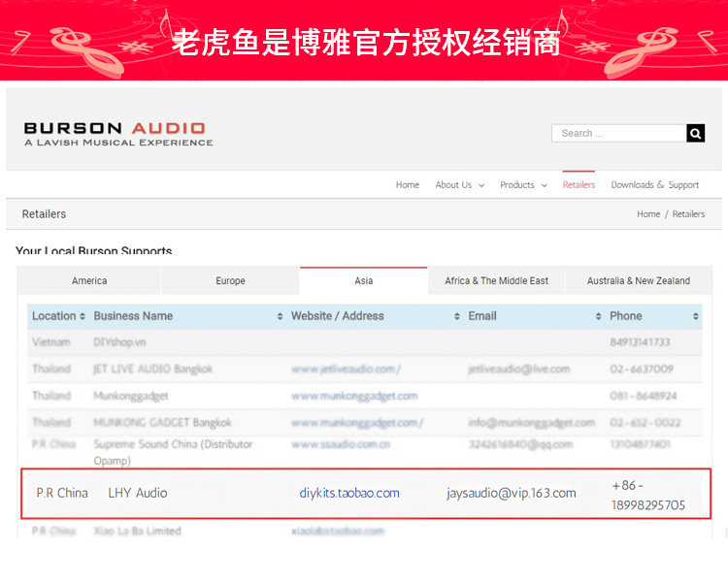This screenshot has height=582, width=728.
Task: Click the search magnifier button
Action: [695, 133]
